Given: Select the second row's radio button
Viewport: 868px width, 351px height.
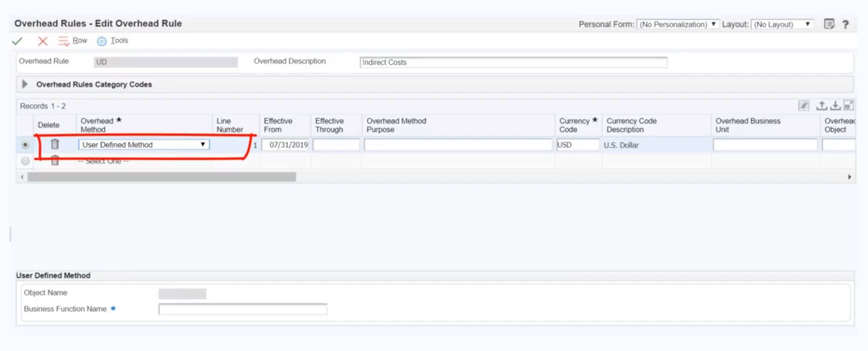Looking at the screenshot, I should click(x=25, y=161).
